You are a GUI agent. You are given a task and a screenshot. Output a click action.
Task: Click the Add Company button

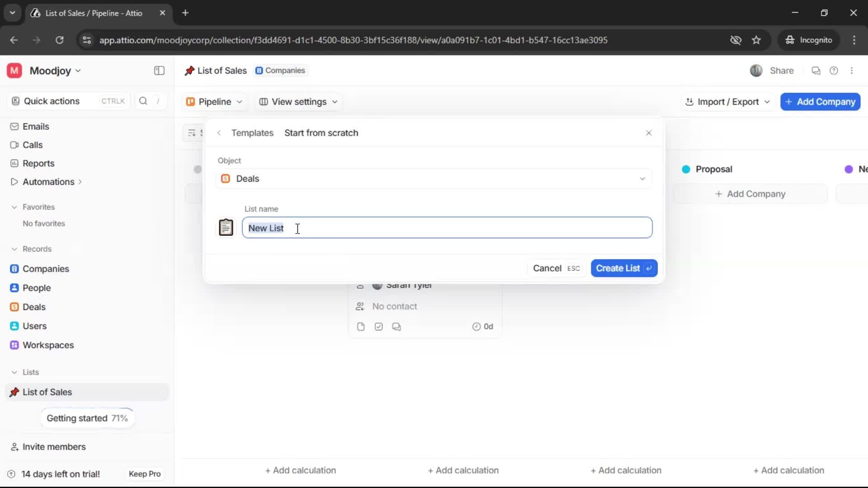(x=820, y=102)
